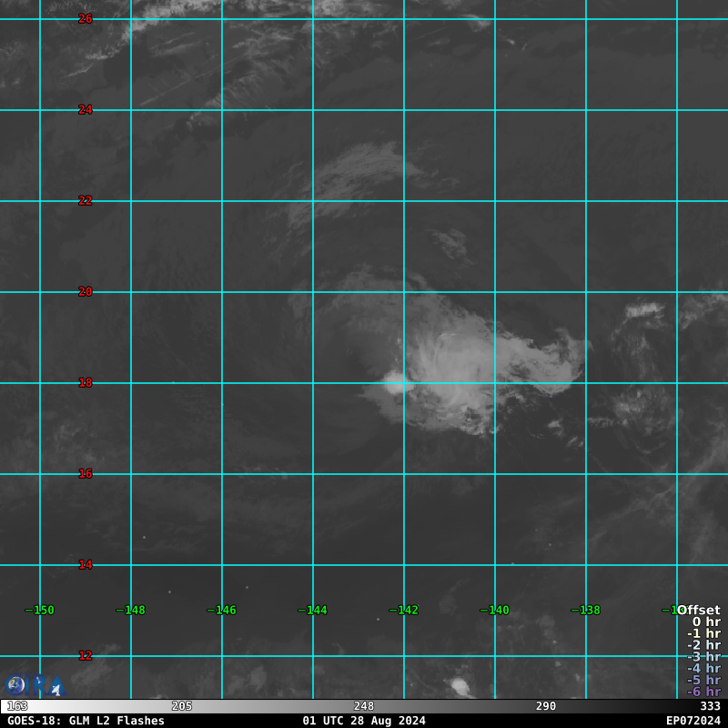Click the Offset legend heading

(x=698, y=611)
